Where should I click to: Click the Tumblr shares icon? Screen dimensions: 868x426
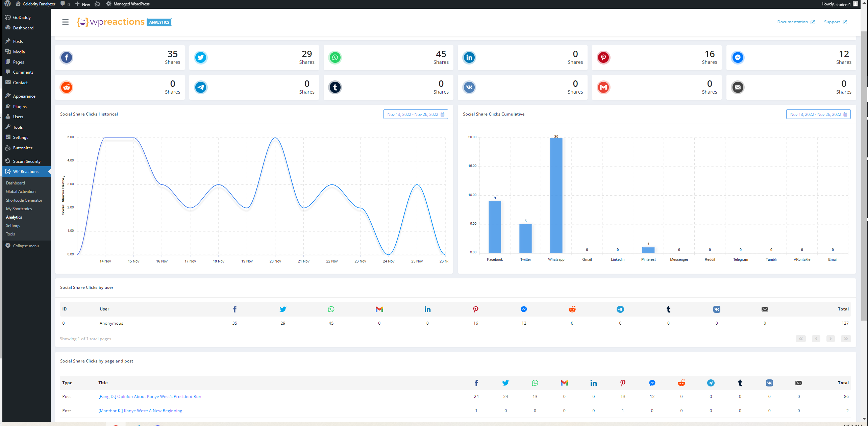[x=334, y=87]
